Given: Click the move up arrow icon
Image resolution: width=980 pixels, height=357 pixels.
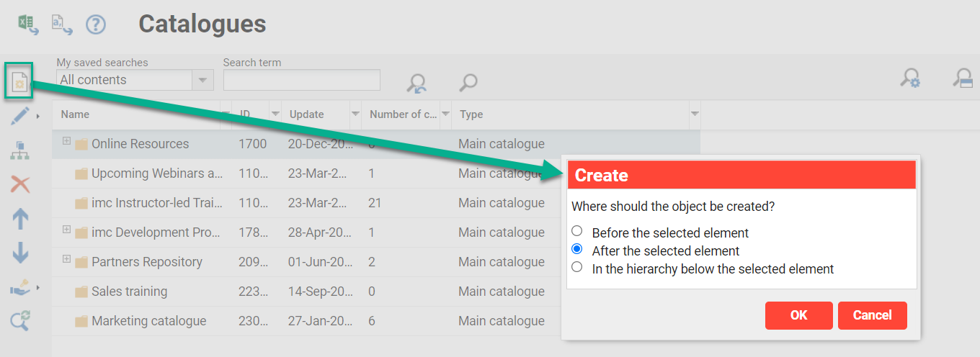Looking at the screenshot, I should point(20,219).
